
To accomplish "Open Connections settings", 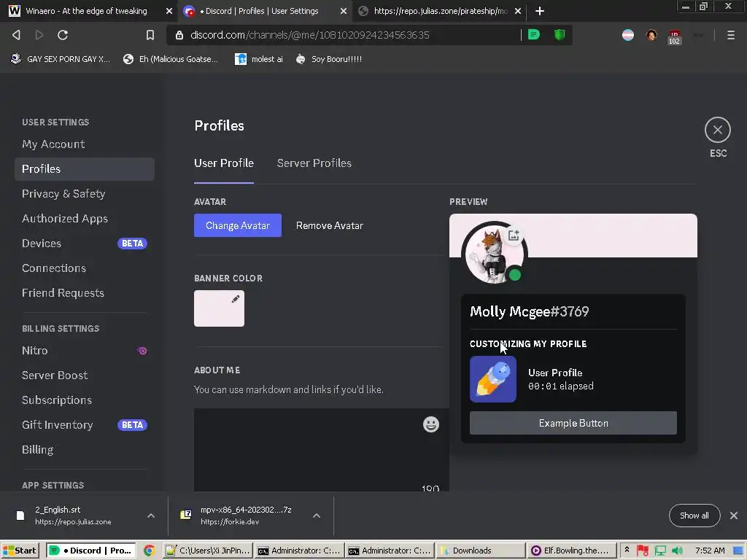I will point(85,268).
